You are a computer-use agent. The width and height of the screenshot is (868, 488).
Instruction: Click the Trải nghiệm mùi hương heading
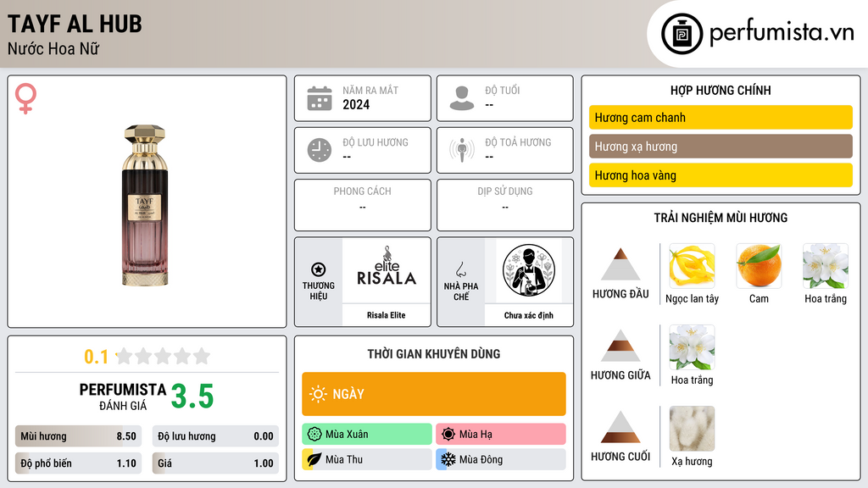coord(721,218)
